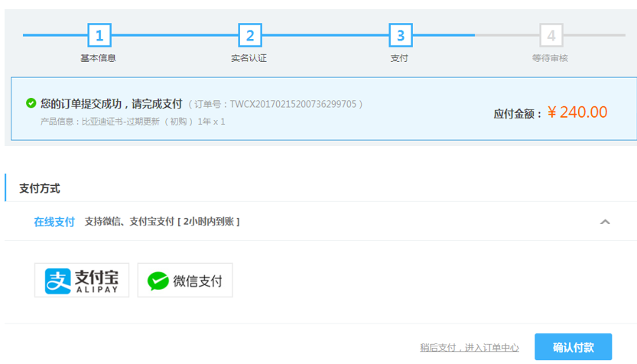637x364 pixels.
Task: Click the ¥240.00 payable amount
Action: pos(577,112)
